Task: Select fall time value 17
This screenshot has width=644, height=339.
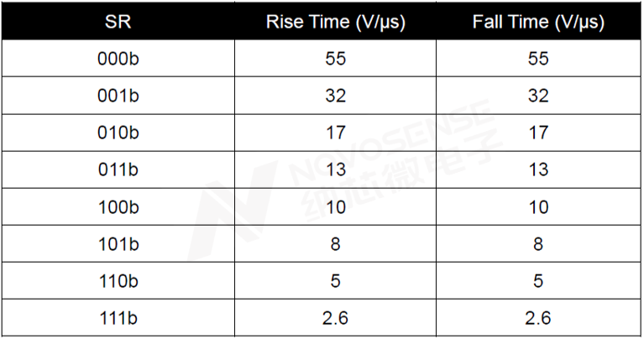Action: pyautogui.click(x=538, y=133)
